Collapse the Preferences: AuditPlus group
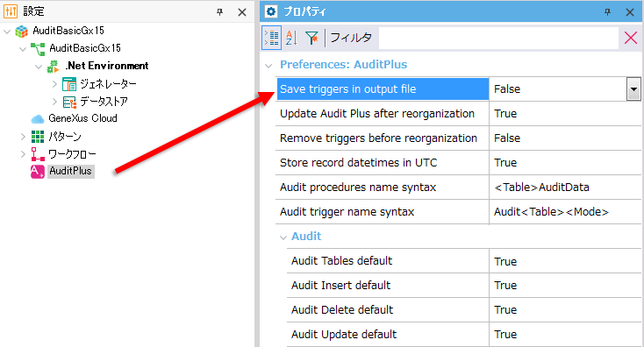Image resolution: width=644 pixels, height=347 pixels. point(268,65)
